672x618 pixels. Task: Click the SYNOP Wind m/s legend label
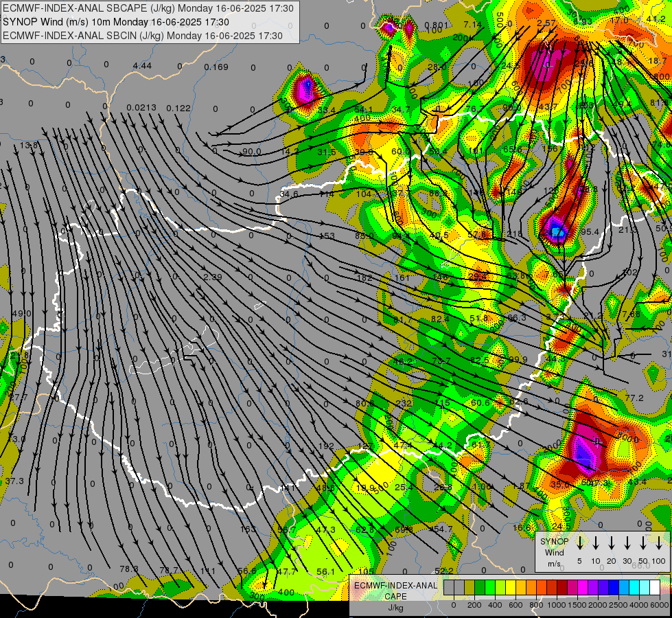(x=554, y=552)
